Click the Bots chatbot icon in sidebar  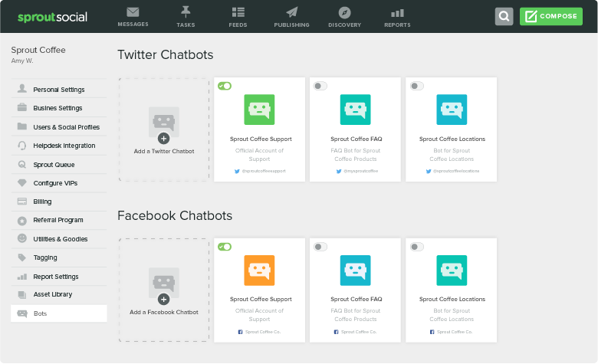tap(22, 313)
